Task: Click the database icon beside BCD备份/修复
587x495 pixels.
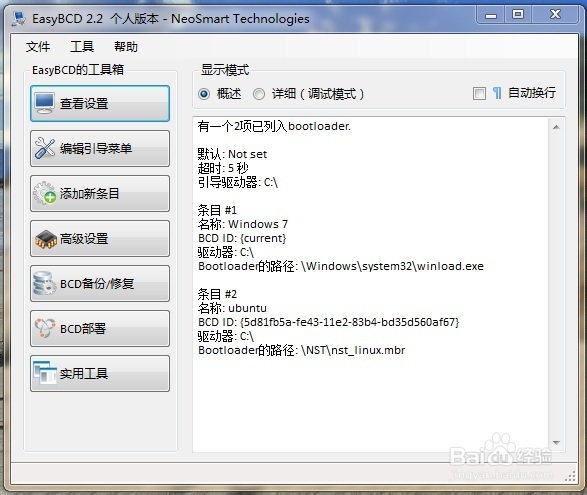Action: pyautogui.click(x=44, y=283)
